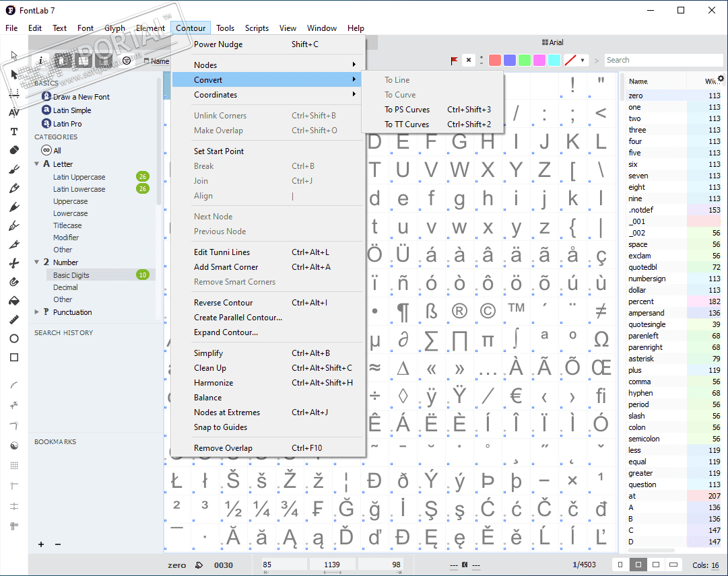Select the Ellipse tool
This screenshot has height=576, width=728.
14,338
